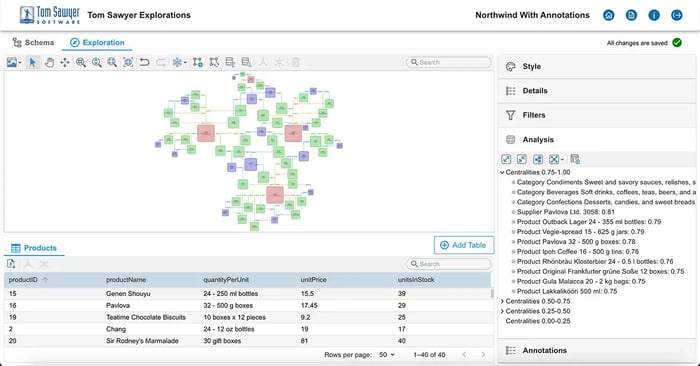The width and height of the screenshot is (700, 366).
Task: Export the Products table via file icon
Action: [11, 264]
